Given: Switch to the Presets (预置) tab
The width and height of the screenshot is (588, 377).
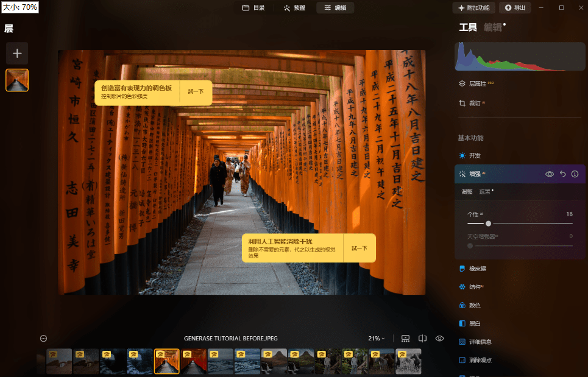Looking at the screenshot, I should (x=294, y=8).
